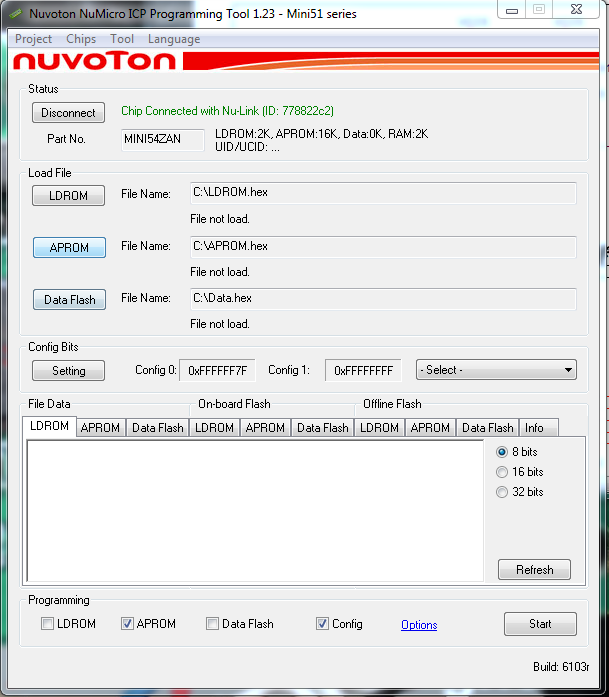Click the Start programming button
This screenshot has width=609, height=697.
[x=540, y=624]
